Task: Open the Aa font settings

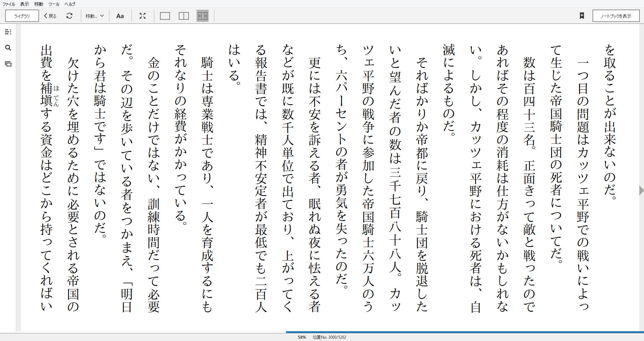Action: (x=120, y=16)
